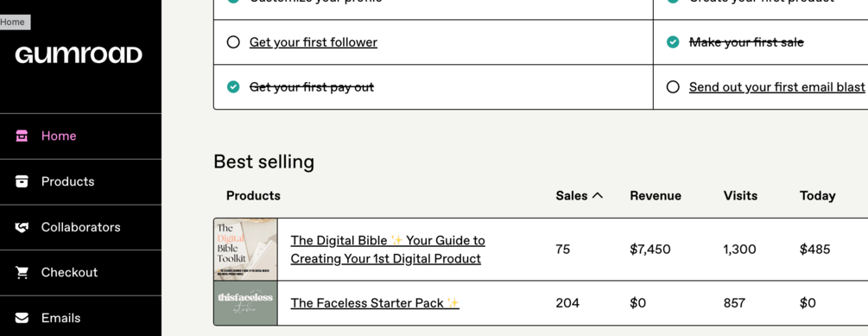
Task: Open Collaborators in the sidebar menu
Action: (80, 227)
